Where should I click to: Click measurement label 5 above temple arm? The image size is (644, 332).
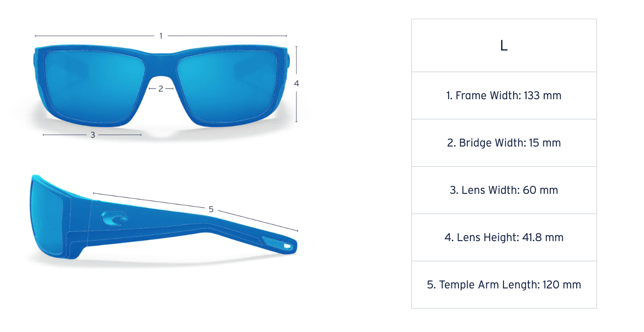[x=211, y=209]
